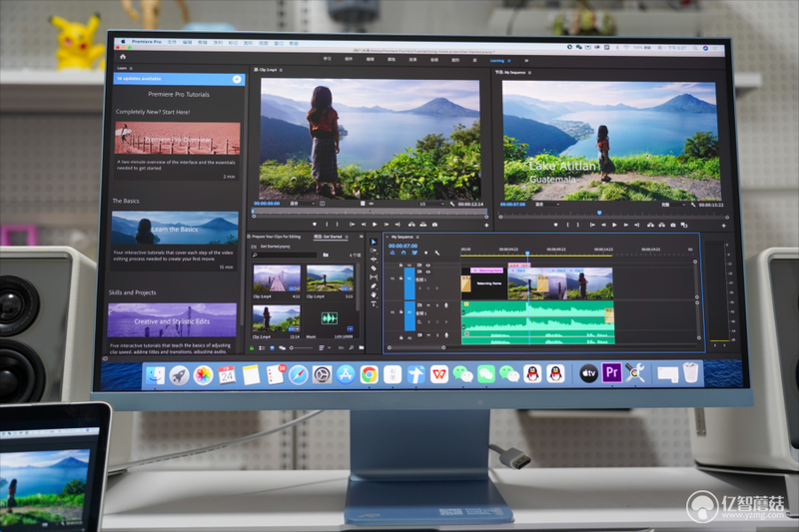Open Program monitor button editor plus
The width and height of the screenshot is (799, 532).
coord(723,225)
